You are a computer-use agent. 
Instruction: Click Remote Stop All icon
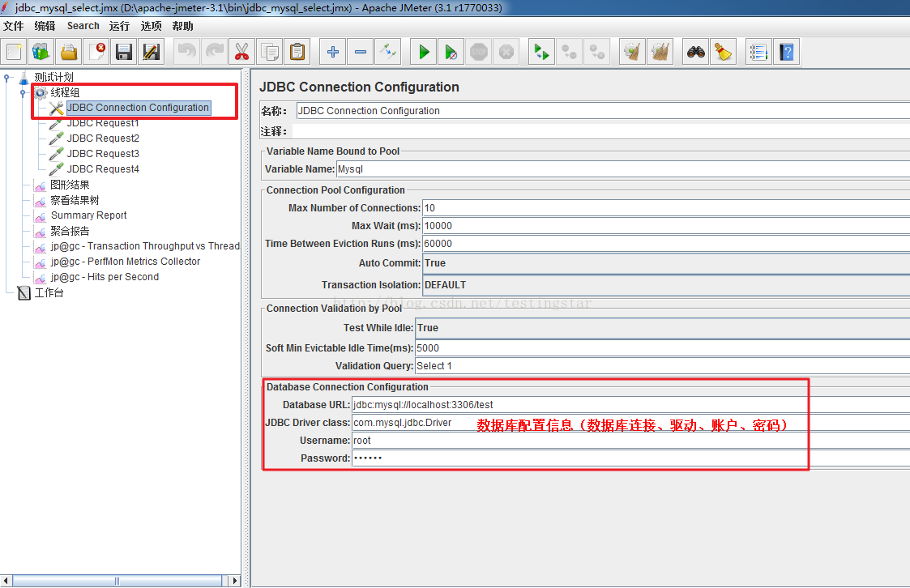coord(570,52)
